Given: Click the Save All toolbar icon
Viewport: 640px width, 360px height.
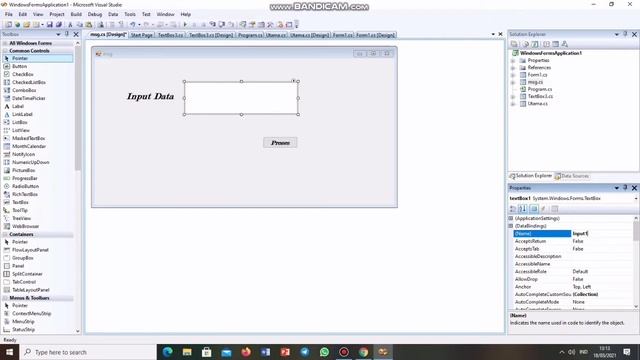Looking at the screenshot, I should tap(59, 24).
